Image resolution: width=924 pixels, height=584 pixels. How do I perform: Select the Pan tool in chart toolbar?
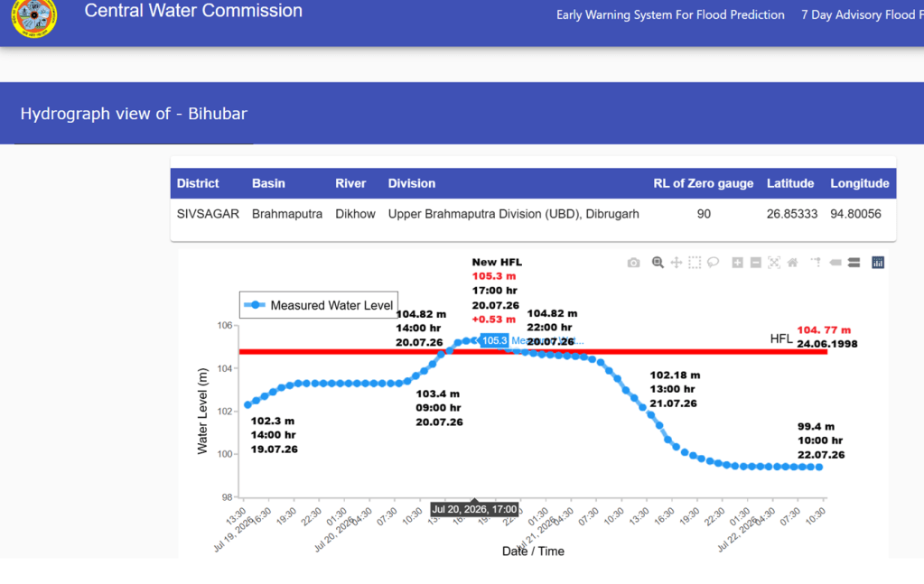pos(677,263)
